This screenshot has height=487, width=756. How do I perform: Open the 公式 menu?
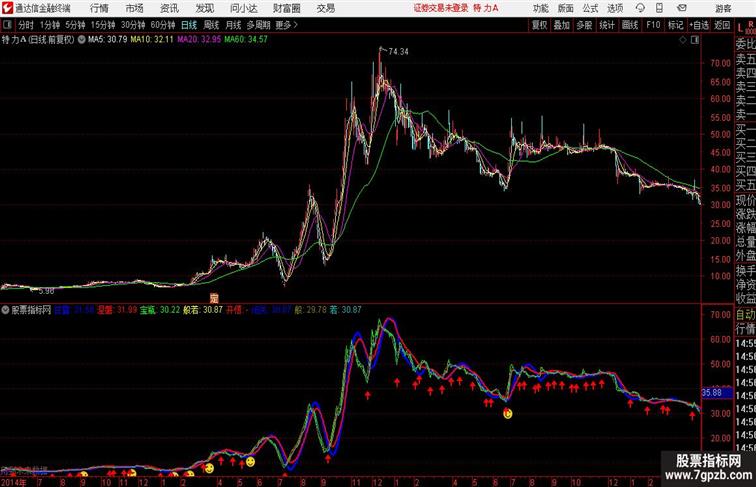(x=590, y=9)
